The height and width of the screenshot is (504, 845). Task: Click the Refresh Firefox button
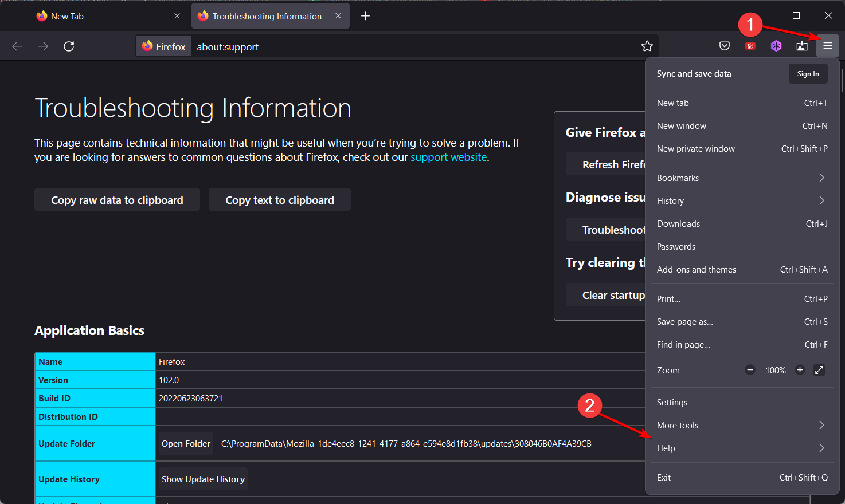(x=606, y=164)
